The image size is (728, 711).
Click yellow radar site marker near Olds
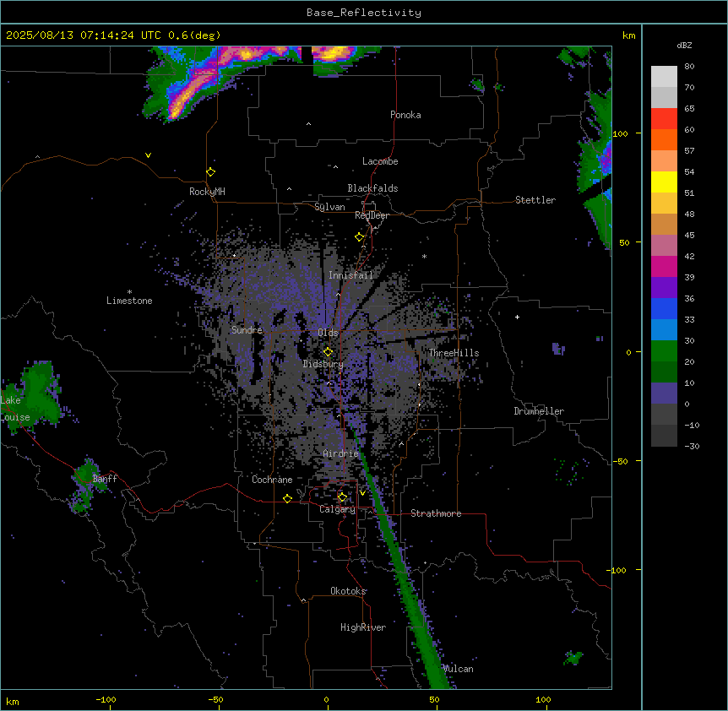[328, 352]
